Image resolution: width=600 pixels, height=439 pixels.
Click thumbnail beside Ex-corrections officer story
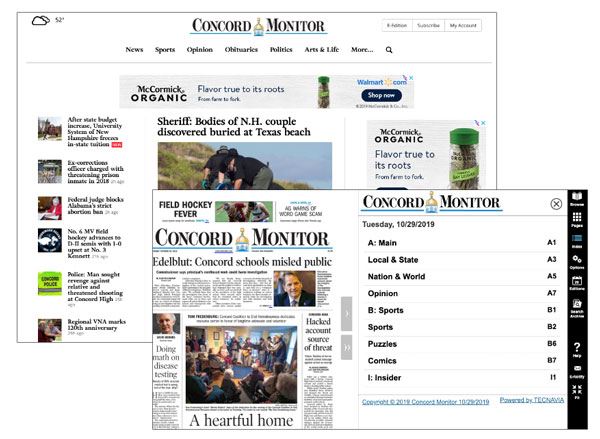[x=50, y=171]
